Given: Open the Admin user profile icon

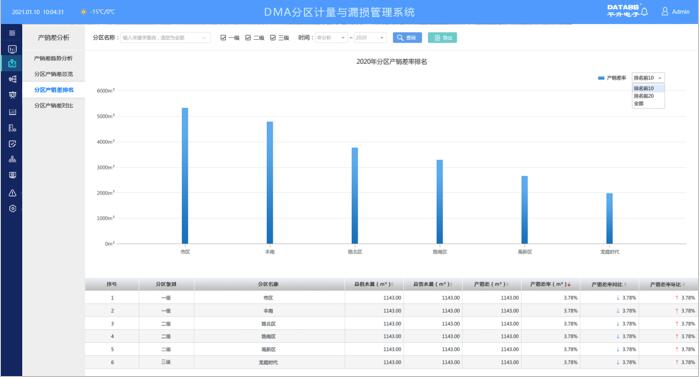Looking at the screenshot, I should click(x=665, y=12).
